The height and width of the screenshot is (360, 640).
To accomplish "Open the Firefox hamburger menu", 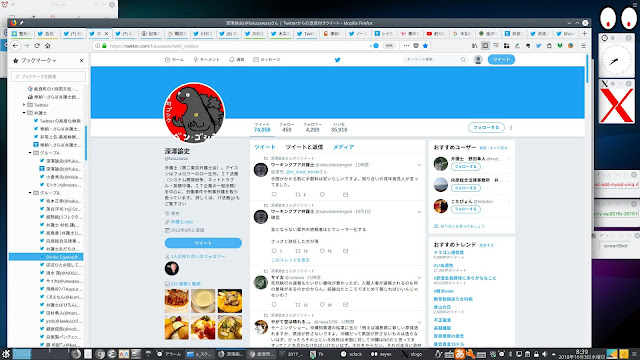I will pos(584,46).
